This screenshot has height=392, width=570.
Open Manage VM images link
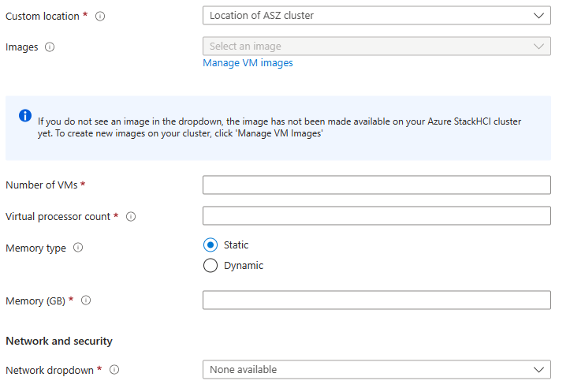(248, 63)
